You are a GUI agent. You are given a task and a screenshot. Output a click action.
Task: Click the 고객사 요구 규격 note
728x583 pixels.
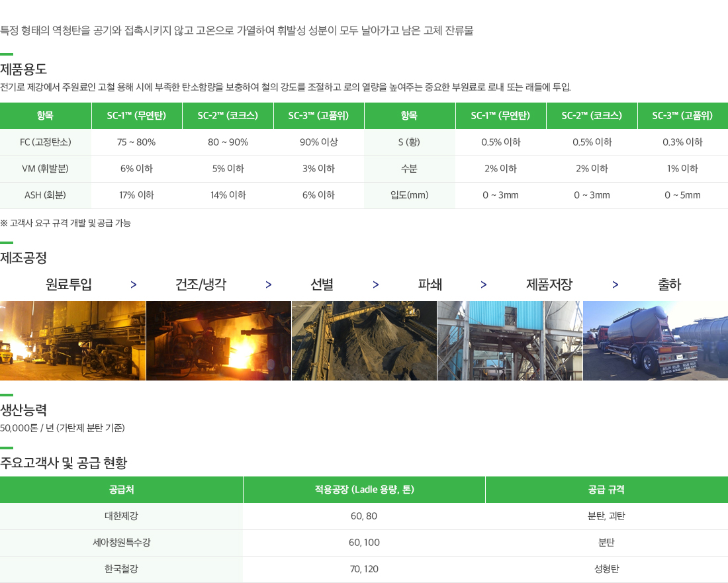(66, 223)
